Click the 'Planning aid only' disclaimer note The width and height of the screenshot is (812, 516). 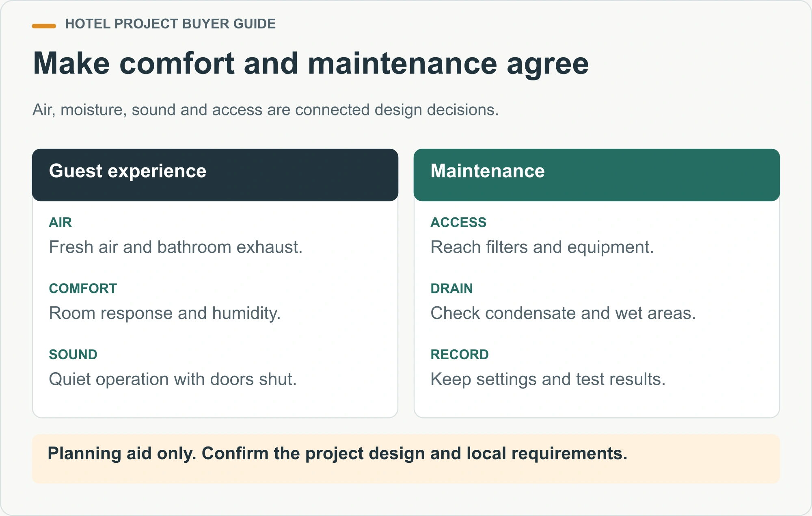406,459
